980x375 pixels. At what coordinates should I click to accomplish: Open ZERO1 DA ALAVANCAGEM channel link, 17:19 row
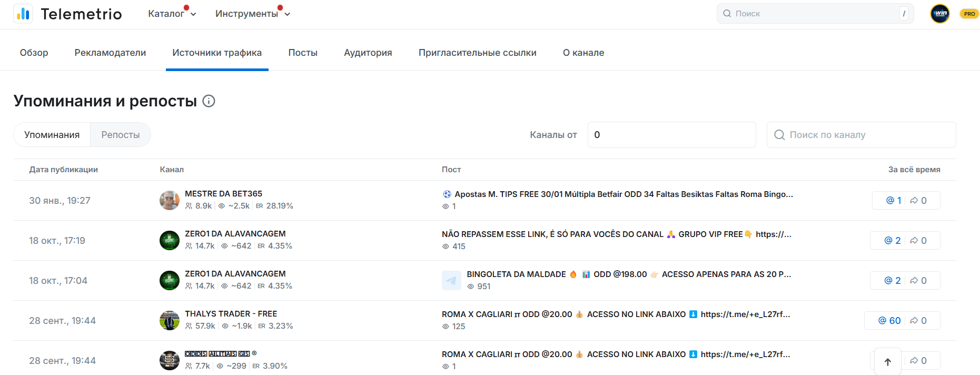(x=235, y=234)
